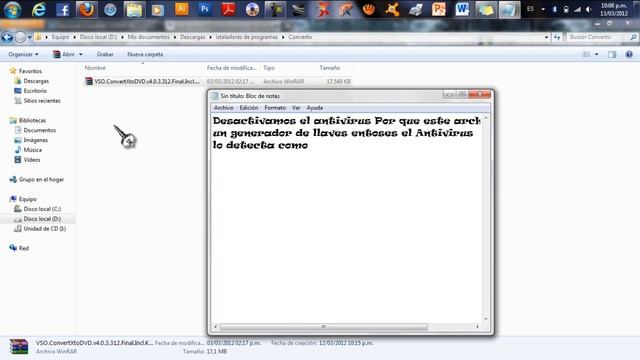This screenshot has width=640, height=360.
Task: Select Bibliotecas in navigation pane
Action: coord(32,120)
